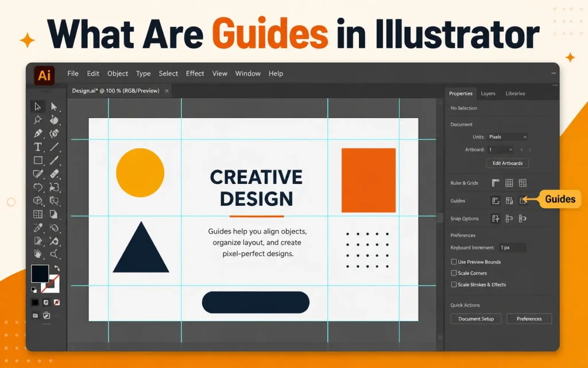Show rulers in Ruler & Grids
This screenshot has height=368, width=588.
click(x=496, y=183)
